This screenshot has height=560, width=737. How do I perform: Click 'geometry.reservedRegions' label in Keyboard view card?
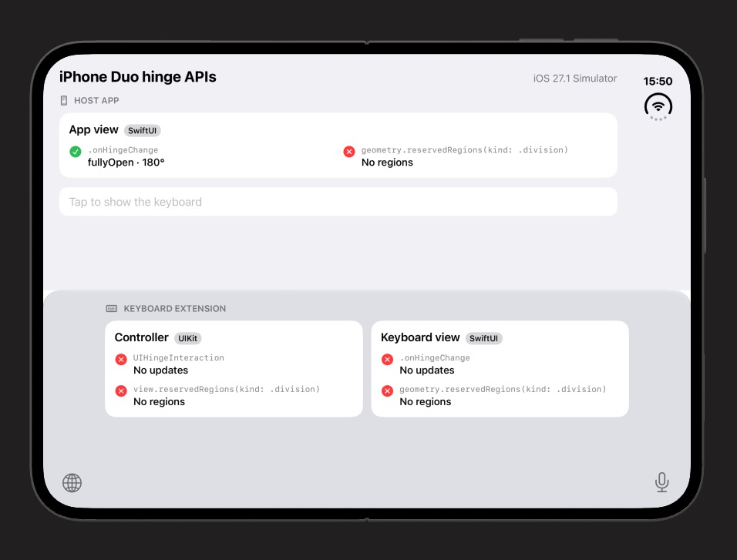(x=503, y=389)
